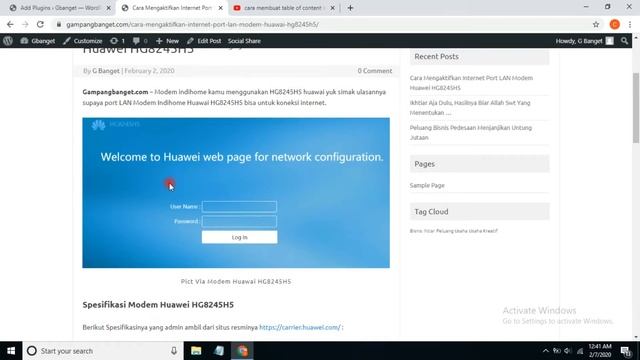Open File Explorer from taskbar

pyautogui.click(x=196, y=351)
